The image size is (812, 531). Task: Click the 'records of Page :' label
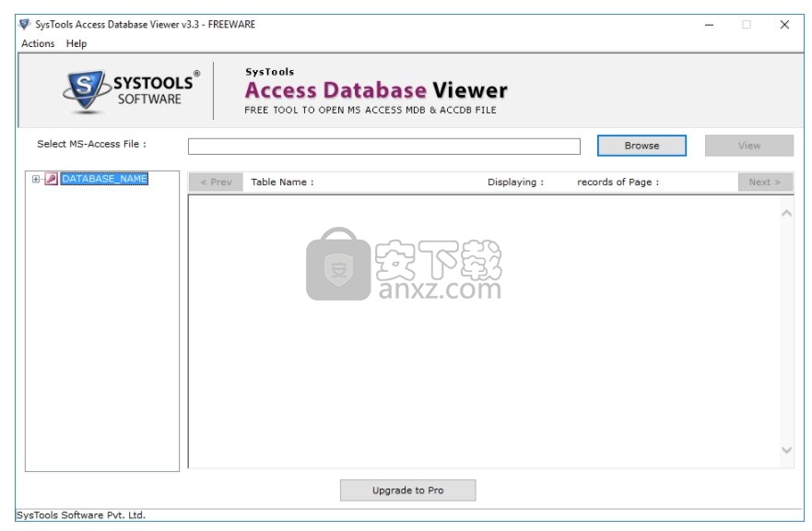click(618, 183)
